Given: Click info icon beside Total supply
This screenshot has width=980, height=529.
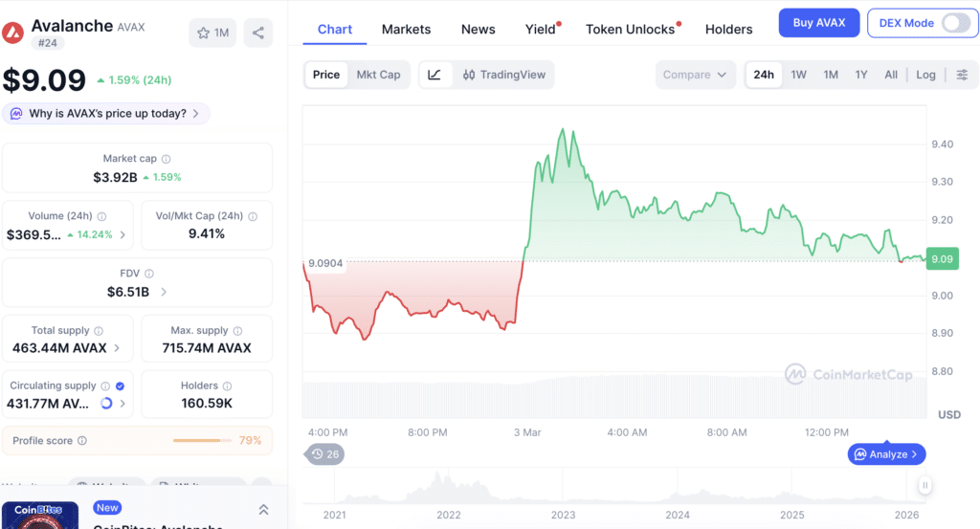Looking at the screenshot, I should tap(99, 331).
